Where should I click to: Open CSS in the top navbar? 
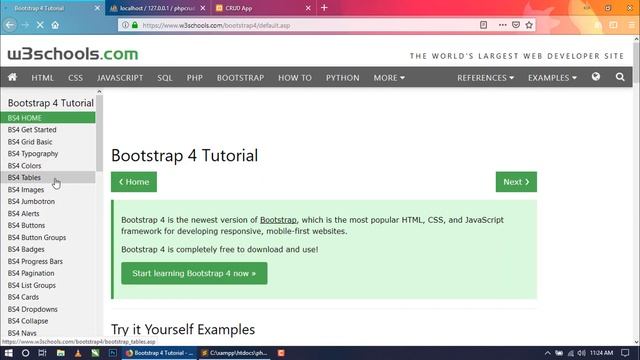point(76,78)
